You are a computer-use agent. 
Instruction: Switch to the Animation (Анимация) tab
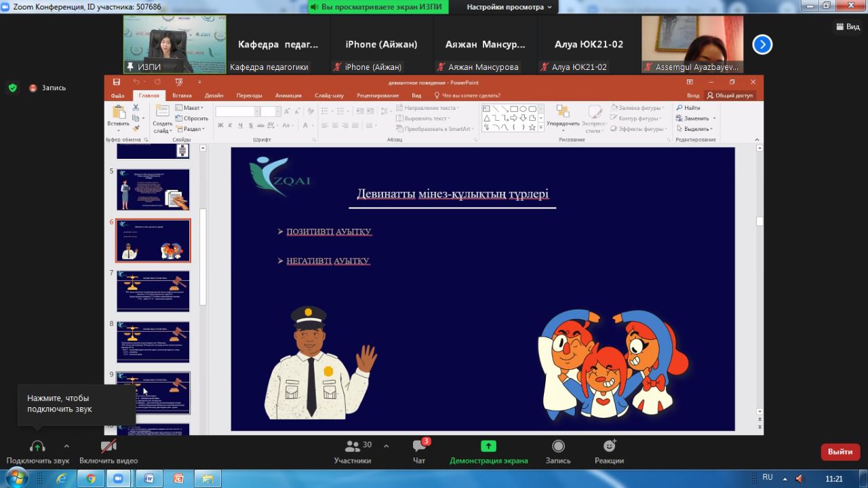[288, 96]
